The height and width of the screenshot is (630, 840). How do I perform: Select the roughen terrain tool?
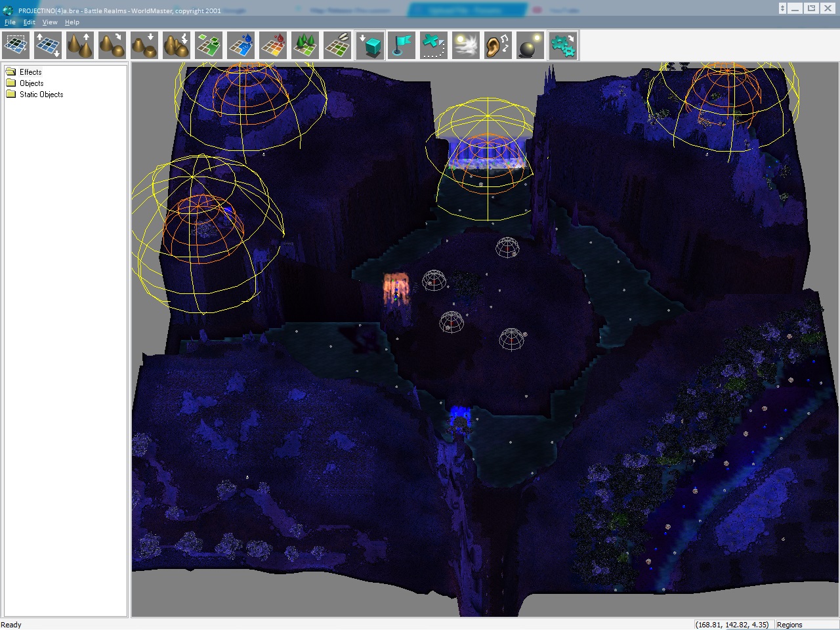tap(177, 45)
